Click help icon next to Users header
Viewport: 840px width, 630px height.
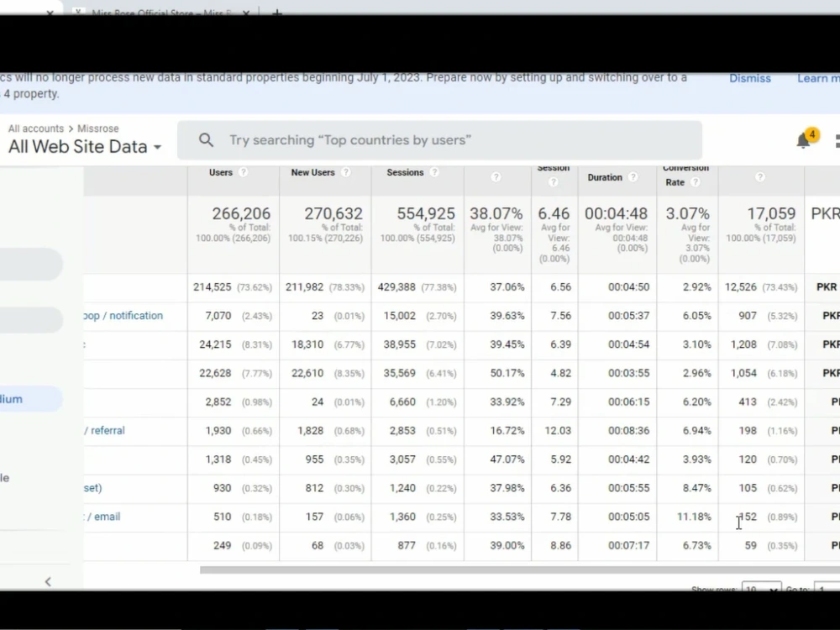point(244,172)
